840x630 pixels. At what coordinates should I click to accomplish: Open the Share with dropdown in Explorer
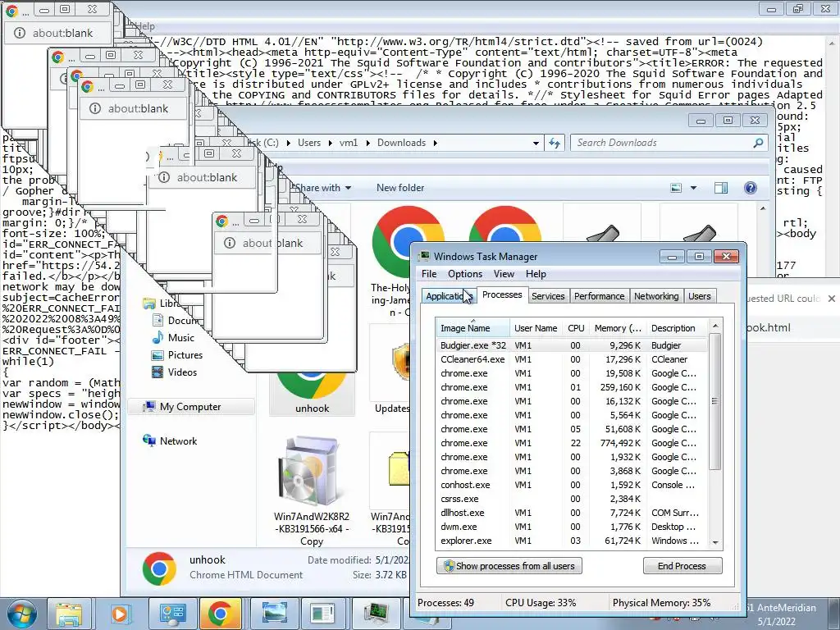322,188
